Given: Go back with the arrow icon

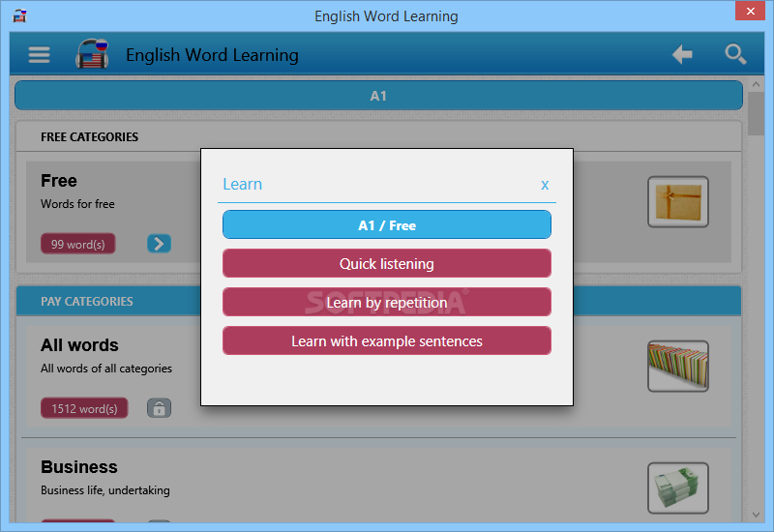Looking at the screenshot, I should pos(682,54).
